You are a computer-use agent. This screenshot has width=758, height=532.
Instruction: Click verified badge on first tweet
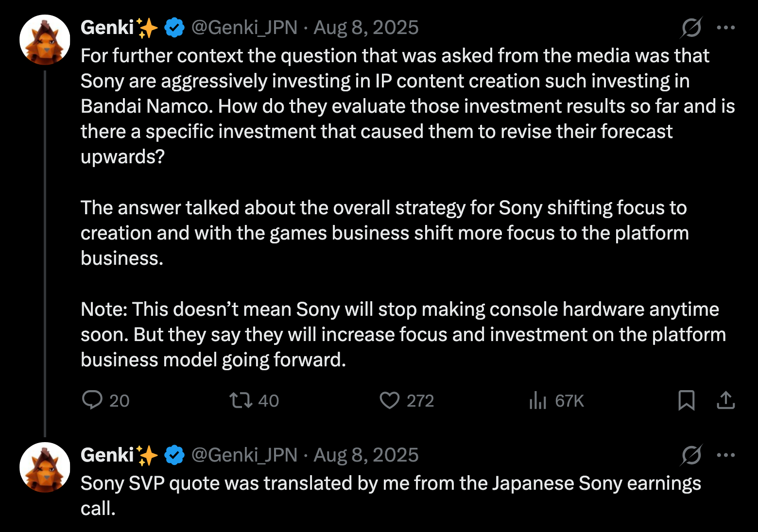coord(174,28)
